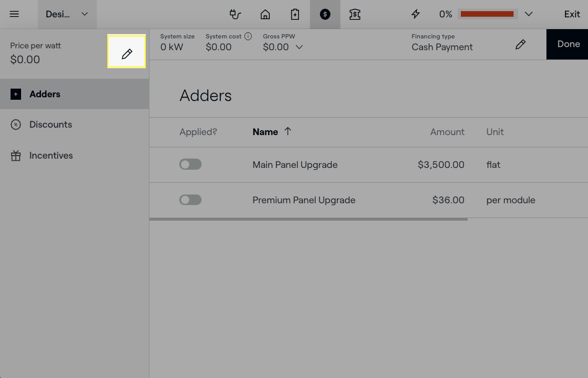Image resolution: width=588 pixels, height=378 pixels.
Task: Switch to the Discounts section
Action: point(50,125)
